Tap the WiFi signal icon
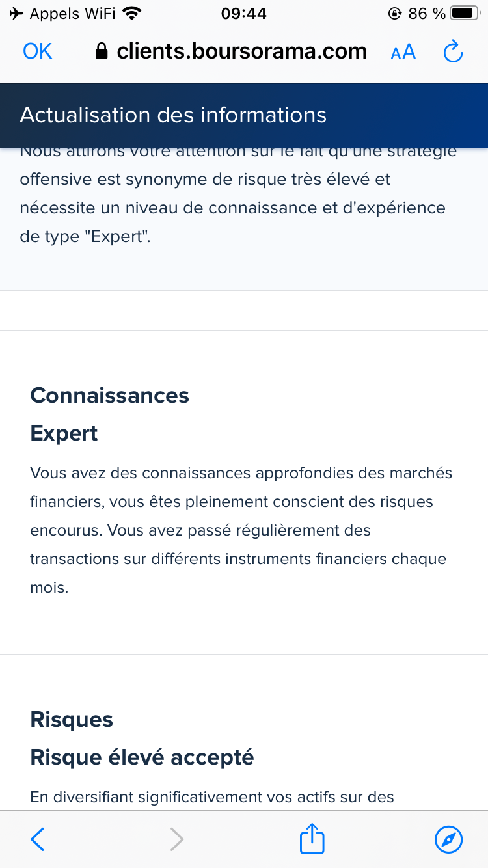The image size is (488, 868). pyautogui.click(x=132, y=13)
